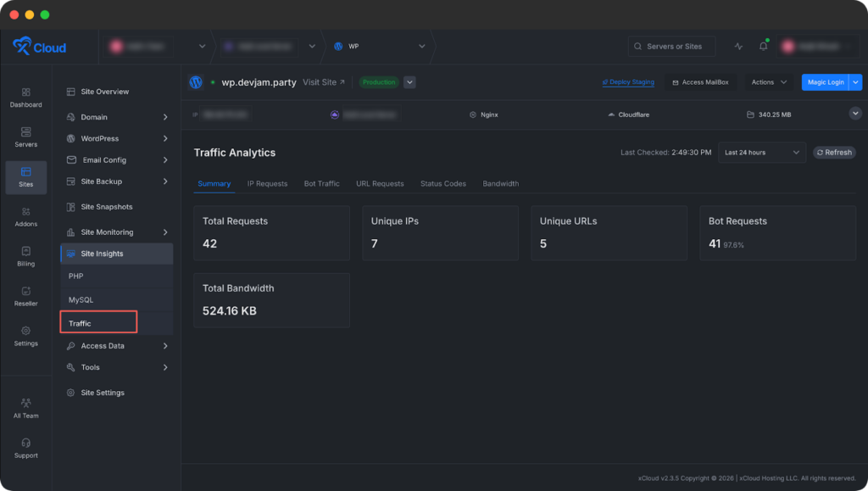Open the Last 24 hours dropdown
868x491 pixels.
760,153
